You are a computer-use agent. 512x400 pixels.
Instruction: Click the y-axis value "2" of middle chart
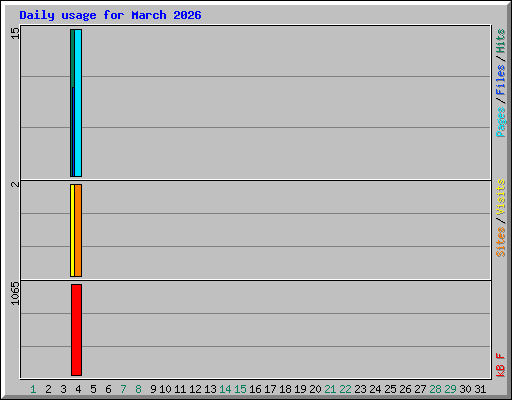pyautogui.click(x=15, y=184)
